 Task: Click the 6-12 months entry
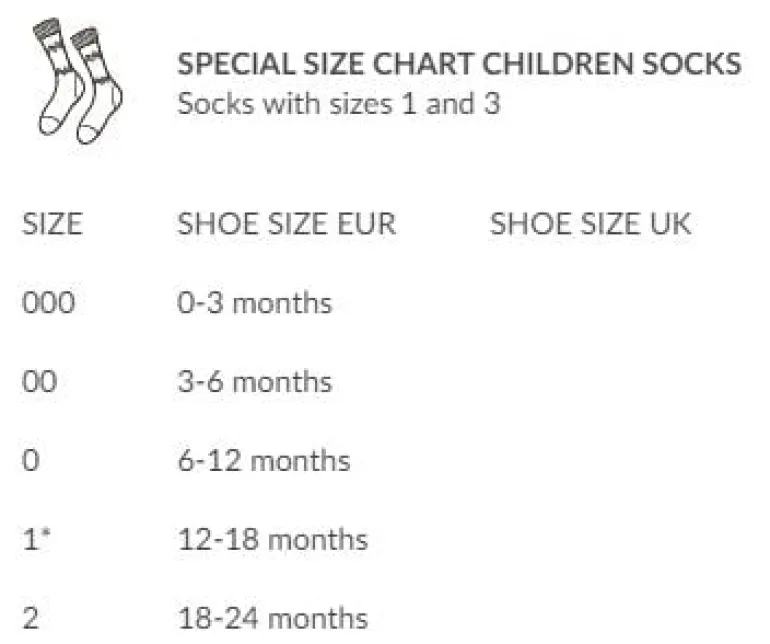[x=264, y=461]
